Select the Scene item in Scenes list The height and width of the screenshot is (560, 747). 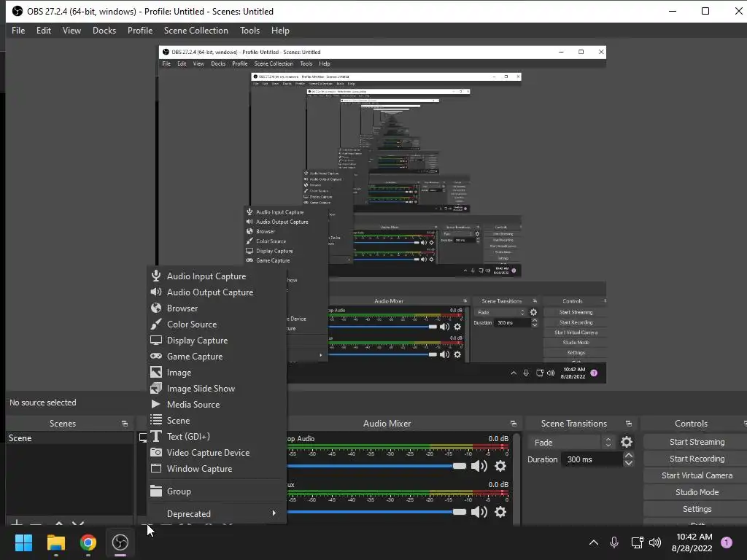[x=69, y=438]
